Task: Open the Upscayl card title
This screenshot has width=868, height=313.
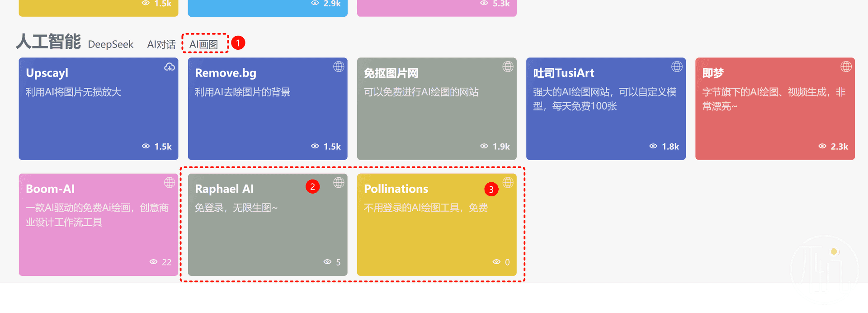Action: (x=47, y=73)
